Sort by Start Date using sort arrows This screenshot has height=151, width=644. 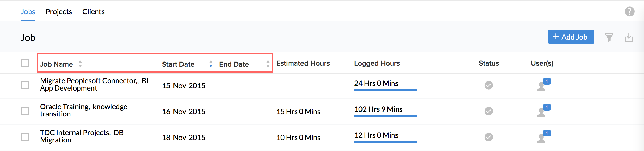click(211, 64)
